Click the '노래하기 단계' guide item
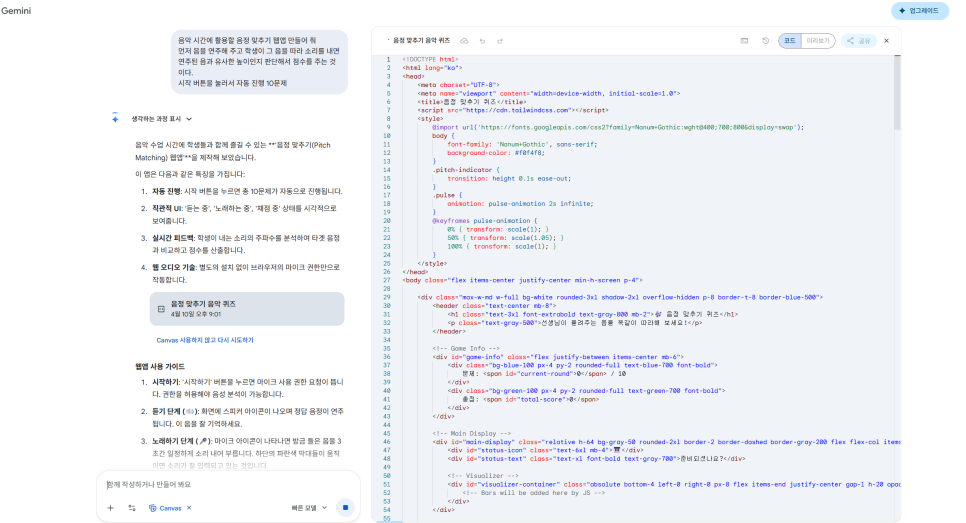The height and width of the screenshot is (523, 966). pos(246,453)
